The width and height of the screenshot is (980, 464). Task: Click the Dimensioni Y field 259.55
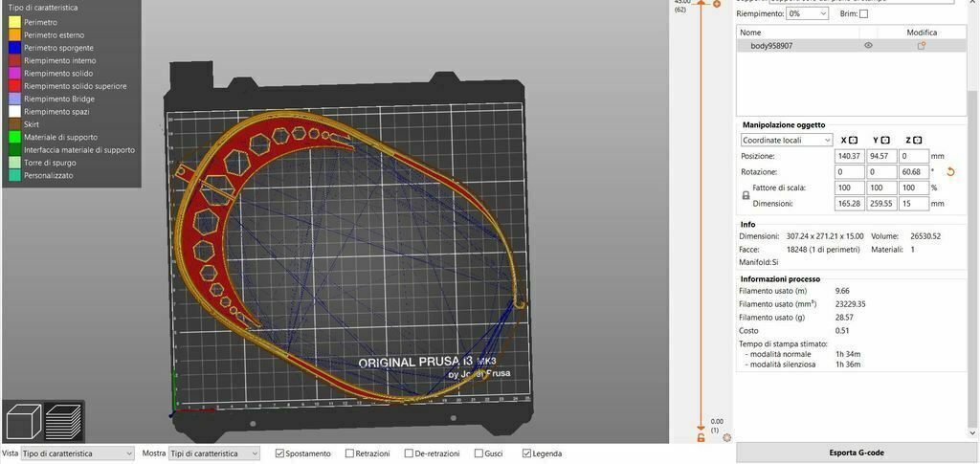coord(881,204)
